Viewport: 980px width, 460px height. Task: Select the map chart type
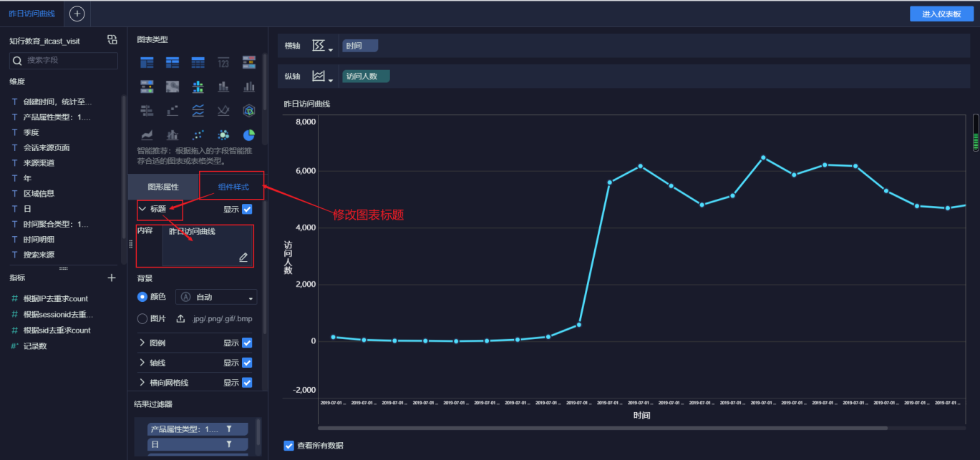click(173, 87)
